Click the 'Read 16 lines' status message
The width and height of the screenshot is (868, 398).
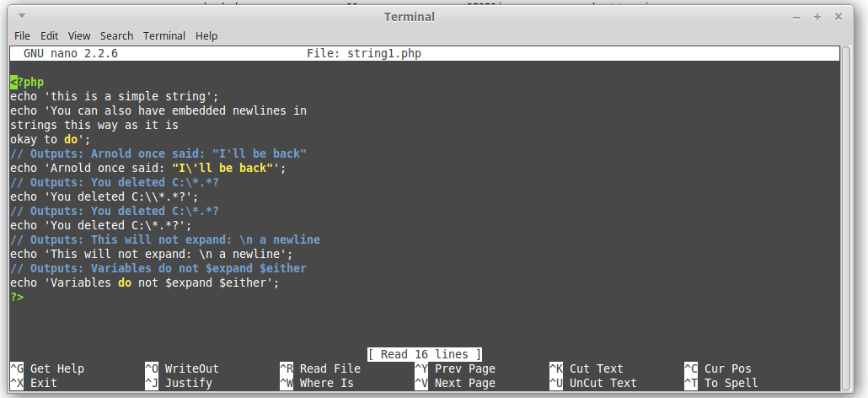coord(425,354)
